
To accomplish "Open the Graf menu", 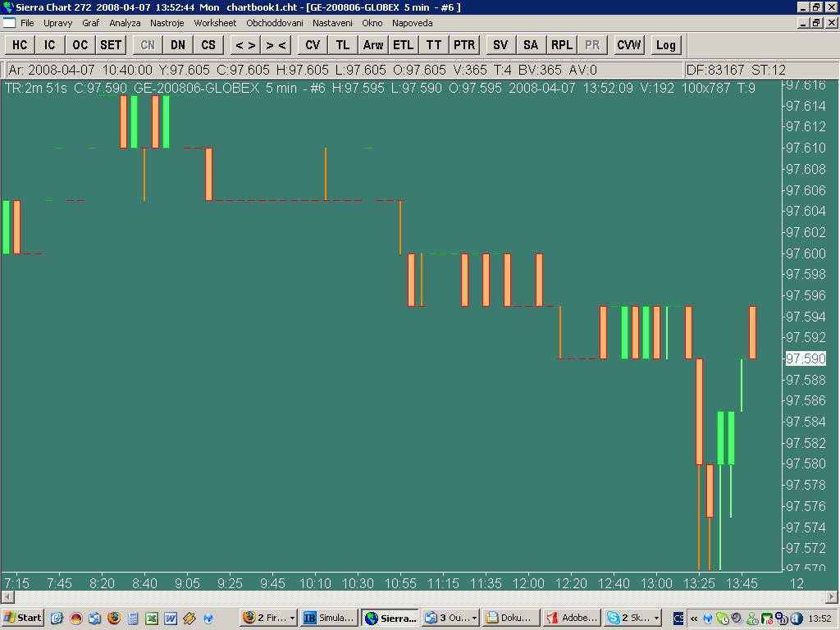I will 90,23.
